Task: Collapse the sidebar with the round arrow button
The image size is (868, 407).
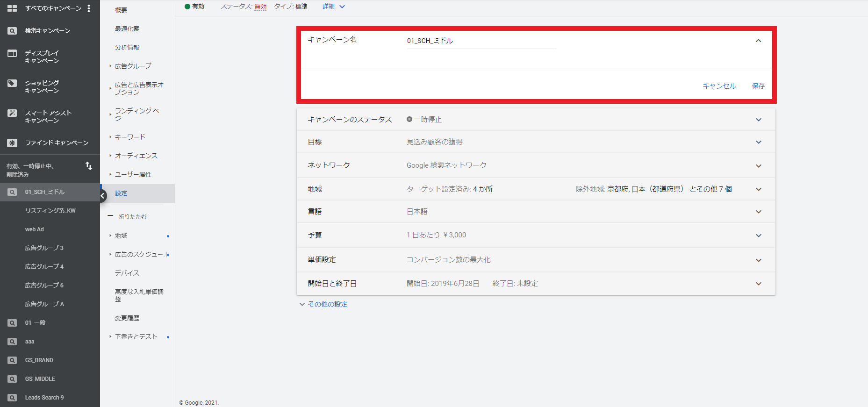Action: click(x=102, y=196)
